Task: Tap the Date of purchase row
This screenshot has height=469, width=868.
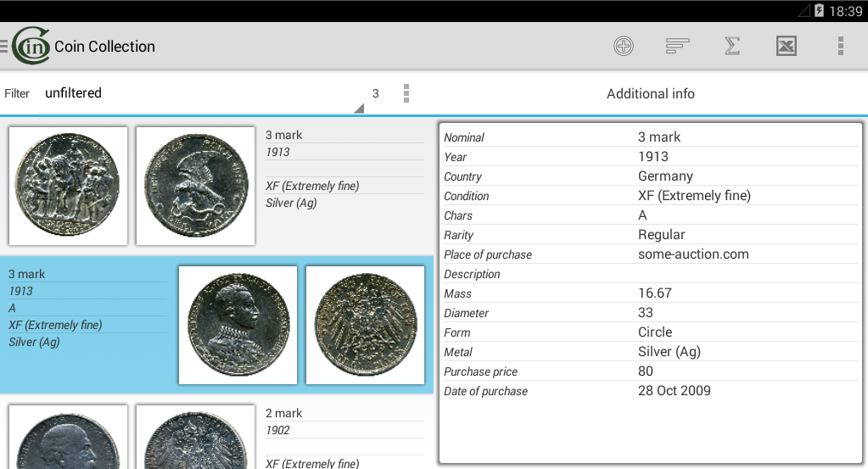Action: pyautogui.click(x=650, y=391)
